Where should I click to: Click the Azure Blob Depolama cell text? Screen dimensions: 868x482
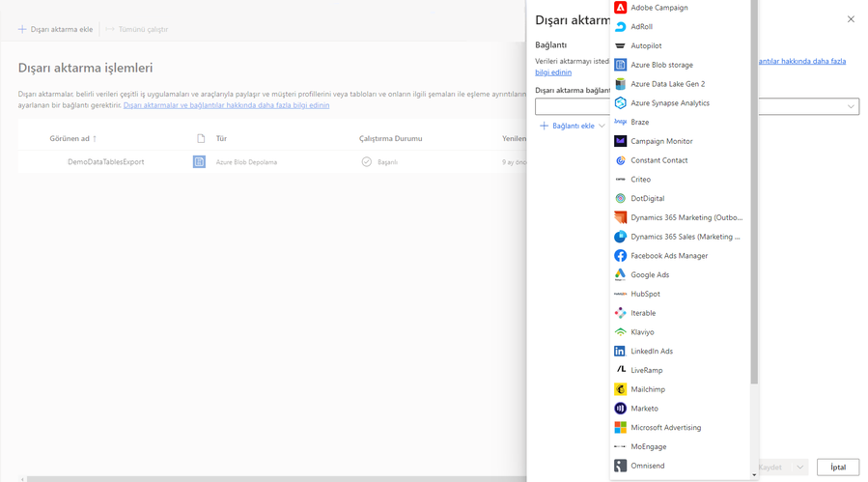click(246, 162)
